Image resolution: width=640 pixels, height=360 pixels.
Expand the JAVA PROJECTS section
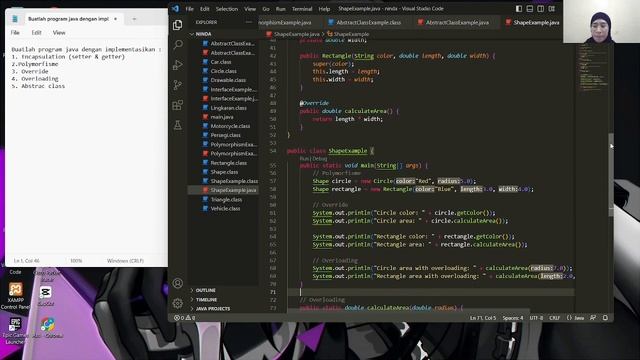pos(212,309)
